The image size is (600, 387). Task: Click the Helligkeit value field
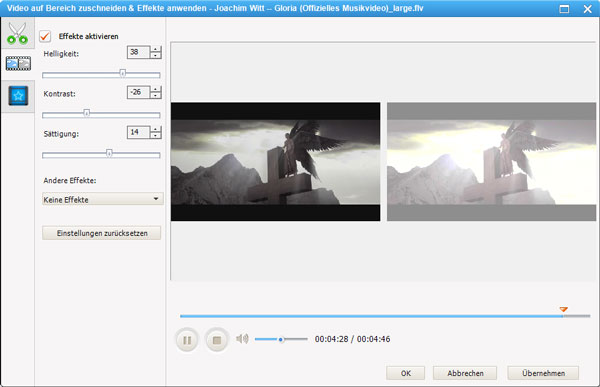click(138, 52)
